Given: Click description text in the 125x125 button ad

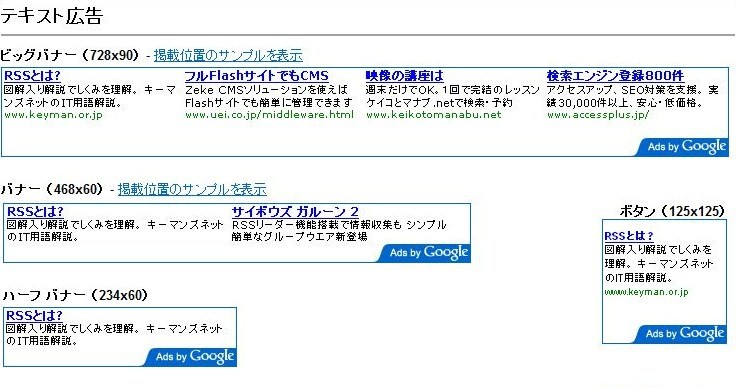Looking at the screenshot, I should pyautogui.click(x=659, y=264).
